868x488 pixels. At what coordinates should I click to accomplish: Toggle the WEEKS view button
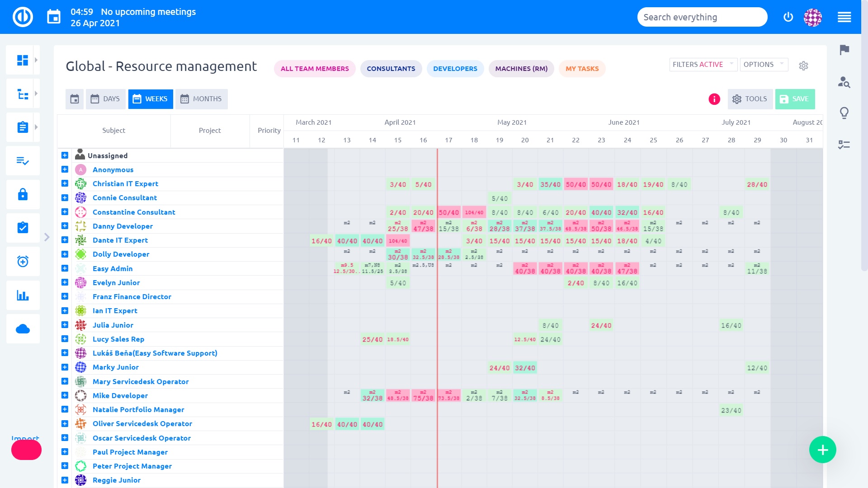(x=150, y=99)
